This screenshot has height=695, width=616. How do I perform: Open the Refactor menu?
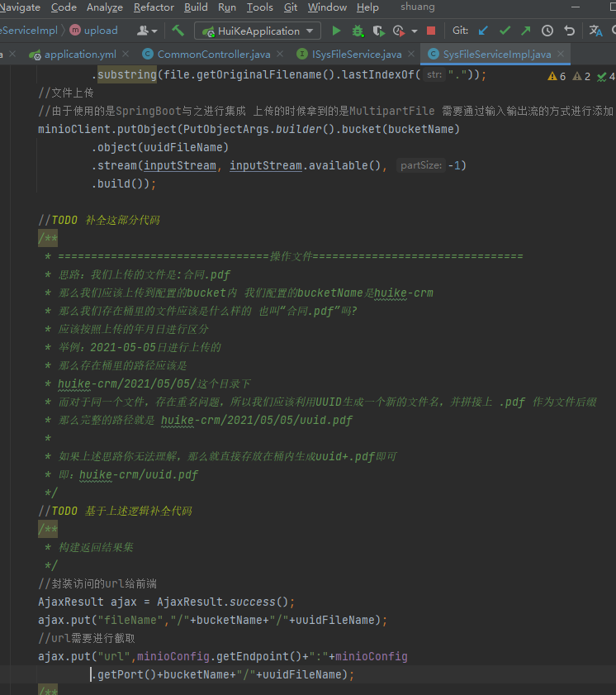pos(154,7)
